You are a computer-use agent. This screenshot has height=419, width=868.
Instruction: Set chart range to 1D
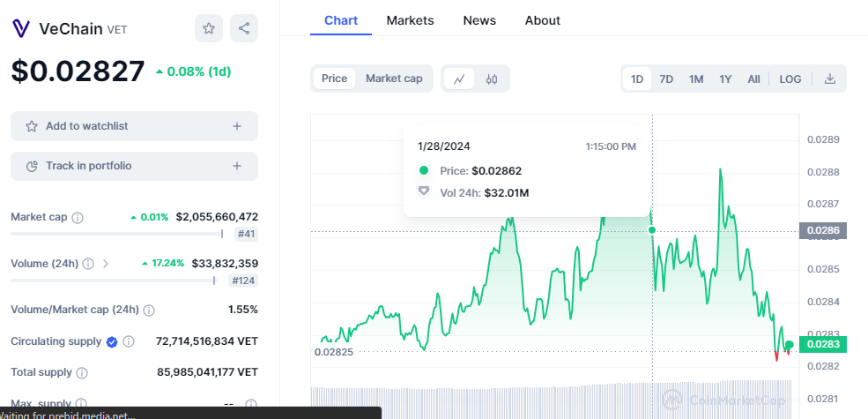(x=637, y=79)
